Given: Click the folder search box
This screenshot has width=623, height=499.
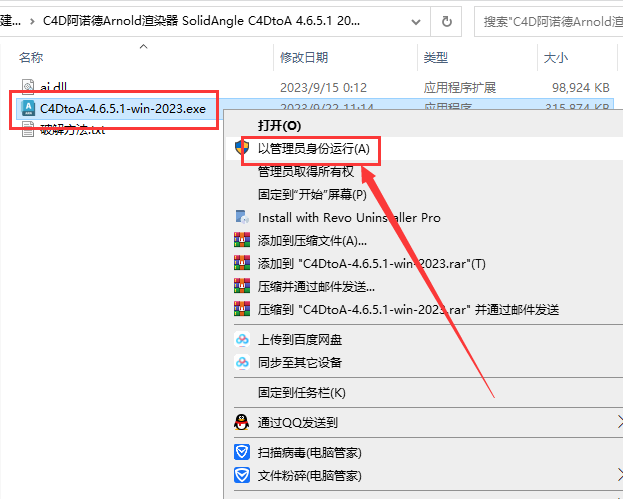Looking at the screenshot, I should tap(549, 21).
